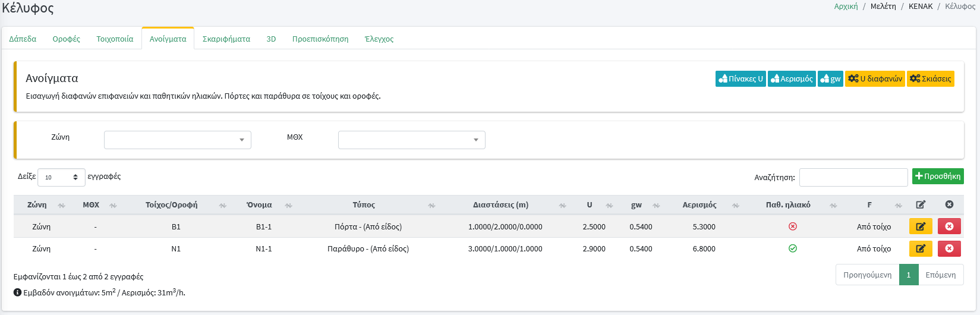The image size is (980, 315).
Task: Open the gw values tool
Action: (830, 78)
